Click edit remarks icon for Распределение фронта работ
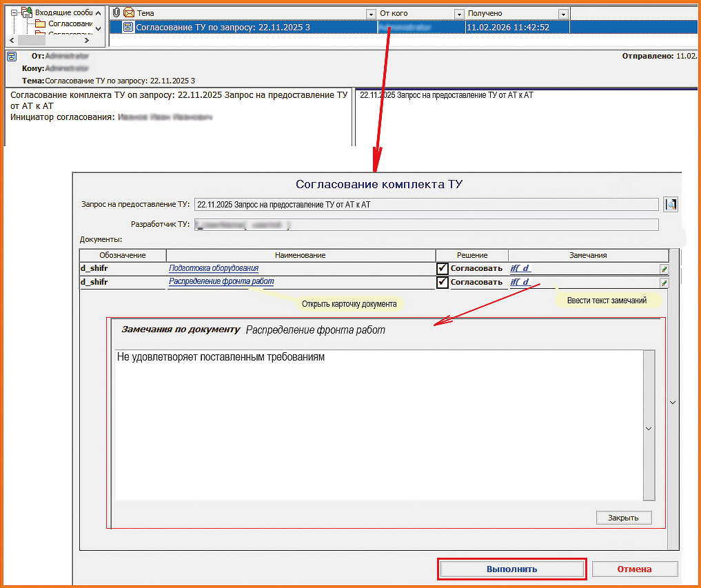The image size is (701, 588). (x=664, y=283)
